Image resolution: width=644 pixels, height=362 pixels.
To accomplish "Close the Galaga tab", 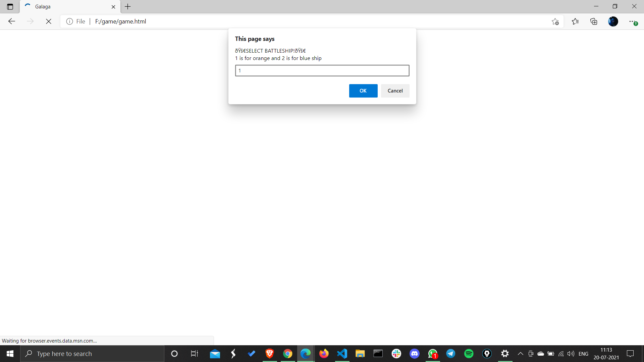I will coord(113,7).
